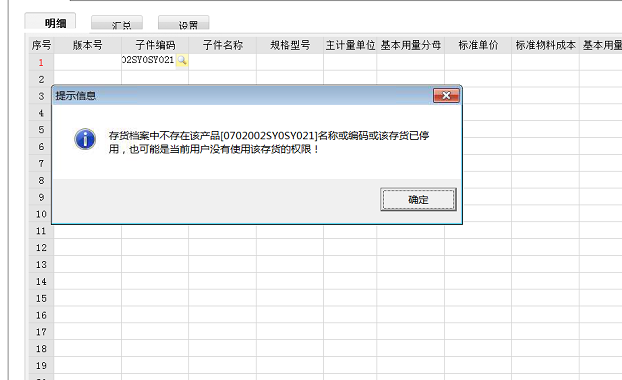Click the 标准物料成本 column header
The width and height of the screenshot is (622, 380).
(x=545, y=45)
